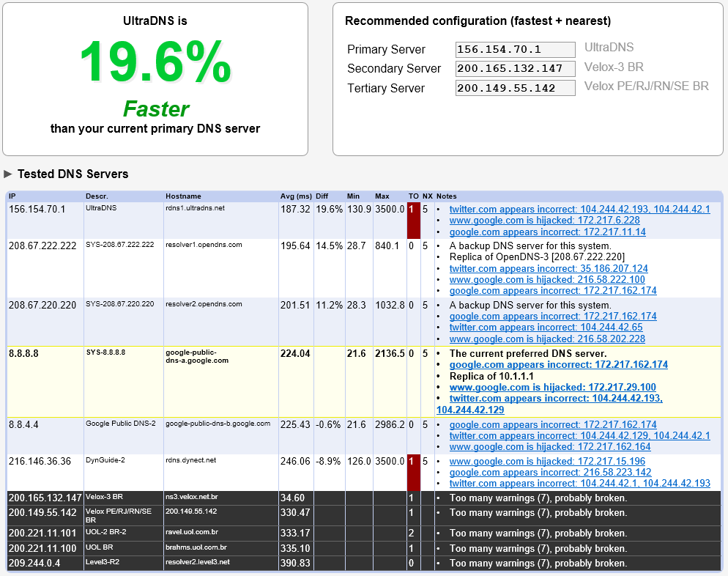
Task: Open twitter.com appears incorrect: 104.244.42.65 link
Action: (x=546, y=328)
